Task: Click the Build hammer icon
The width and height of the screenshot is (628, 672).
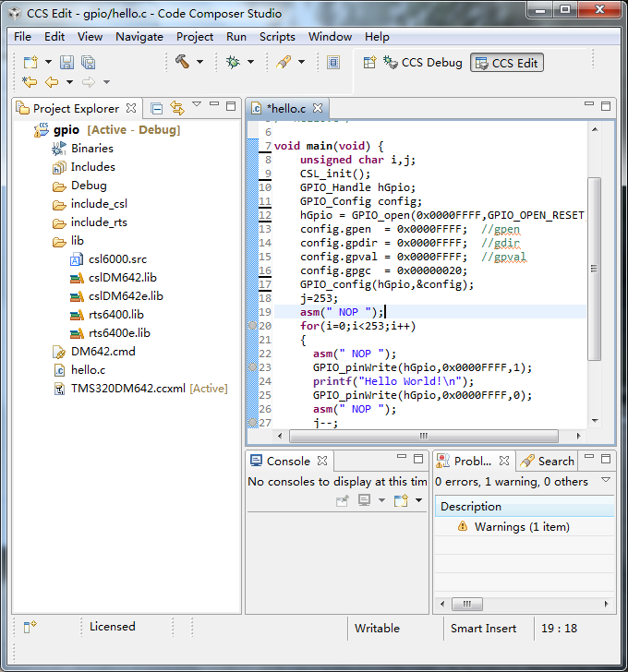Action: tap(181, 62)
